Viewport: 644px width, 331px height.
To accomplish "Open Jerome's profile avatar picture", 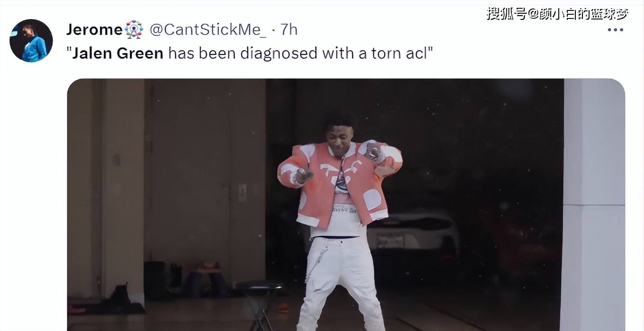I will click(x=31, y=40).
